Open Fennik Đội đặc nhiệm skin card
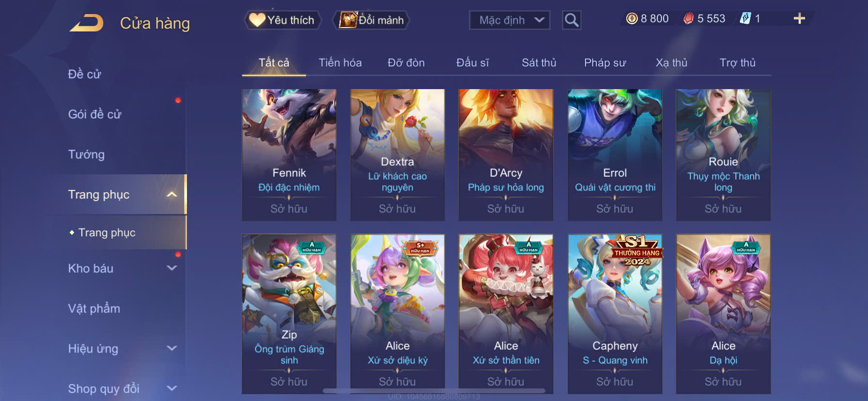 pos(289,155)
